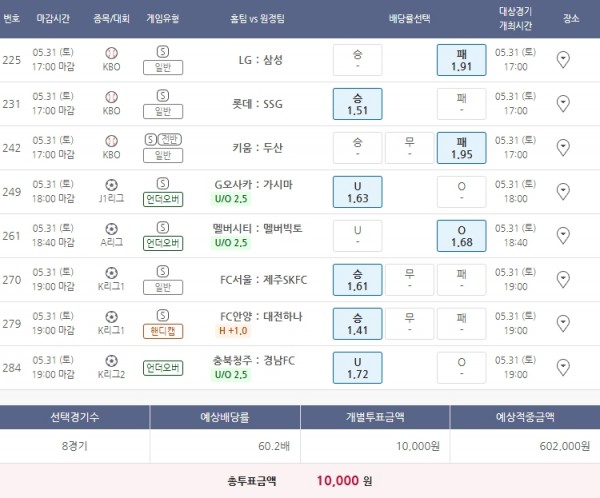Viewport: 600px width, 498px height.
Task: Show venue for 충북청주 vs 경남FC
Action: (562, 367)
